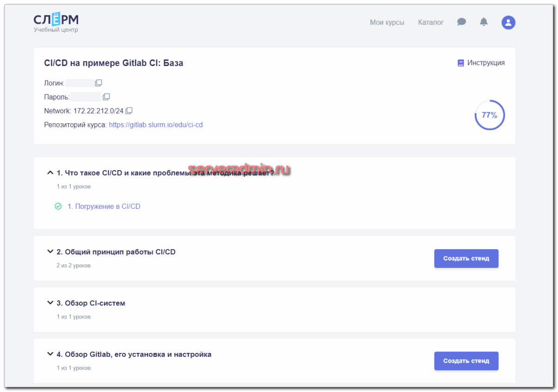Screen dimensions: 558x392
Task: Click the notifications bell icon
Action: tap(484, 22)
